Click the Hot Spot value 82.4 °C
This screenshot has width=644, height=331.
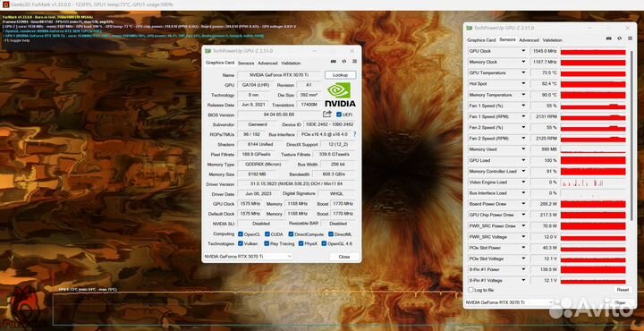(544, 84)
